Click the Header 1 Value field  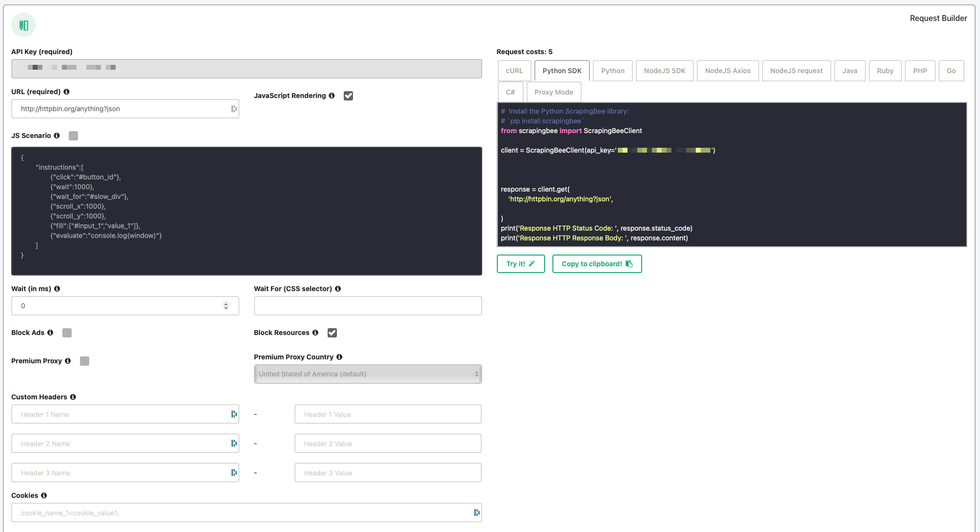(388, 414)
